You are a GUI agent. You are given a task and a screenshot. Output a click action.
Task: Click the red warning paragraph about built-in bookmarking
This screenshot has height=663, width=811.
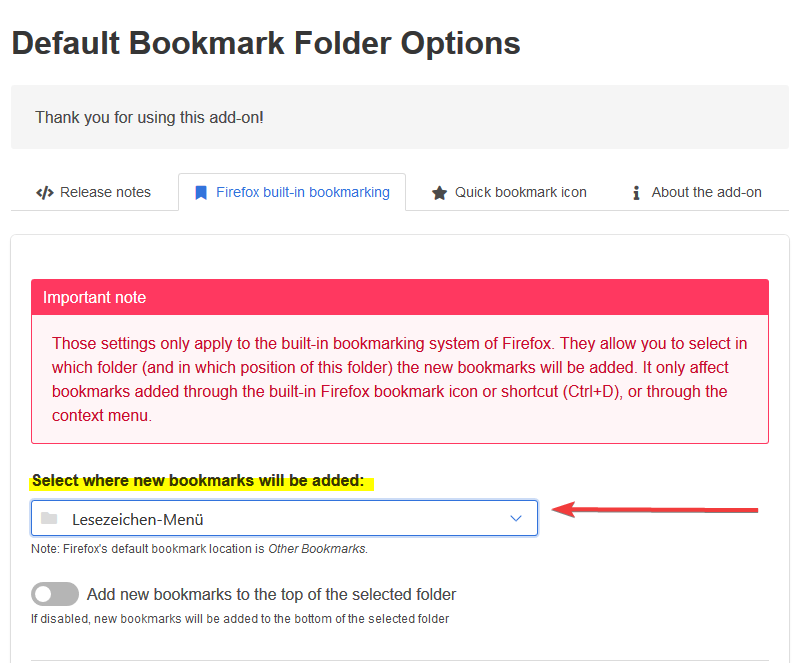pos(399,379)
